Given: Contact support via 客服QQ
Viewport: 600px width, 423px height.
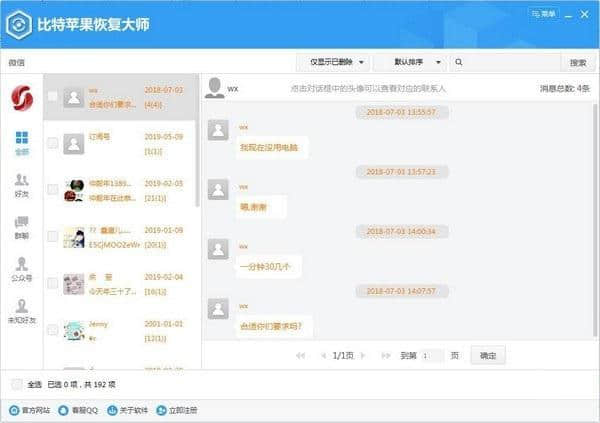Looking at the screenshot, I should pyautogui.click(x=78, y=410).
